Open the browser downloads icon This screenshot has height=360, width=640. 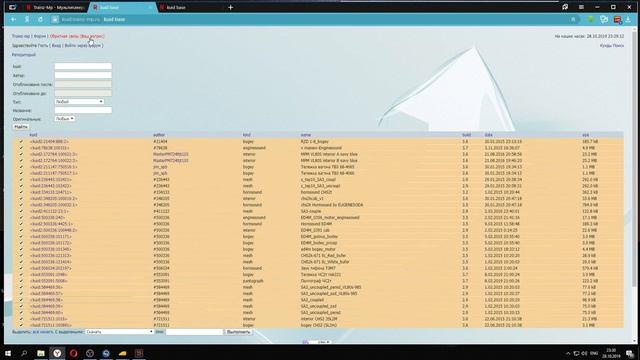coord(628,20)
